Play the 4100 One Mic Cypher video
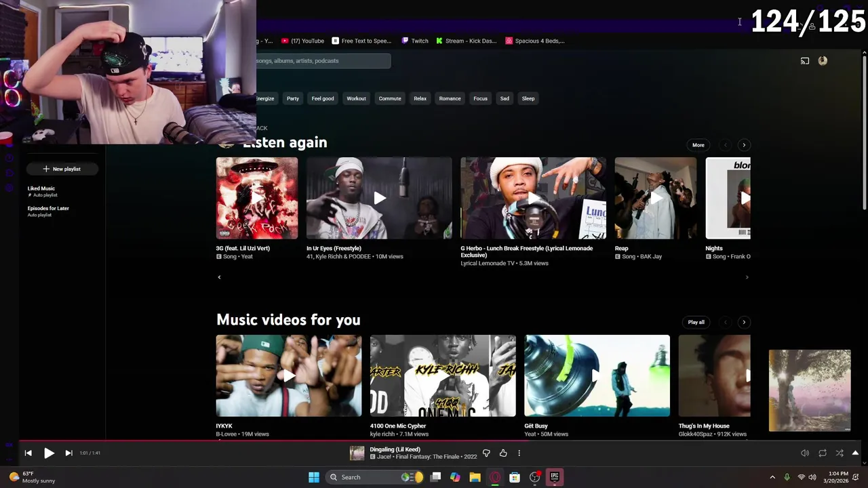 click(443, 375)
